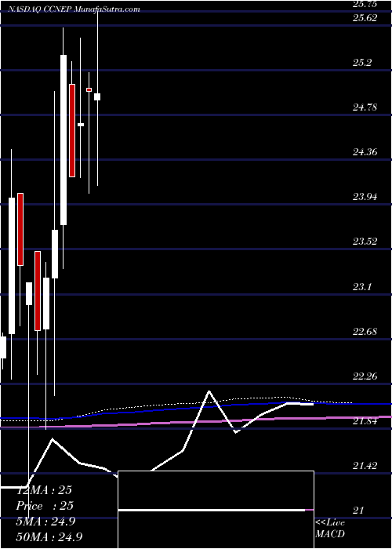Click the 21.84 price axis label
392x549 pixels.
pos(365,421)
